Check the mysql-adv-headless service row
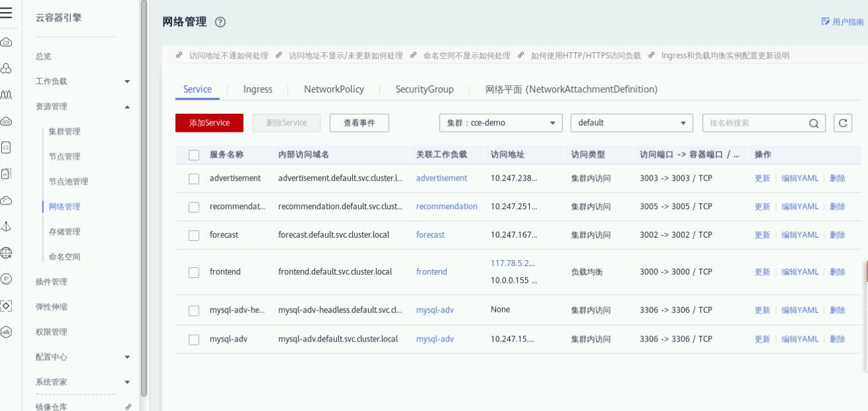Viewport: 868px width, 411px height. 194,310
